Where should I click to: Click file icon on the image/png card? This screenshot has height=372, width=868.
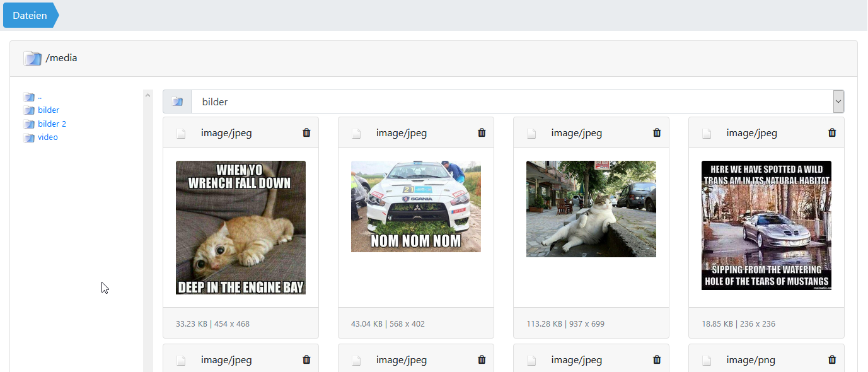(x=707, y=360)
